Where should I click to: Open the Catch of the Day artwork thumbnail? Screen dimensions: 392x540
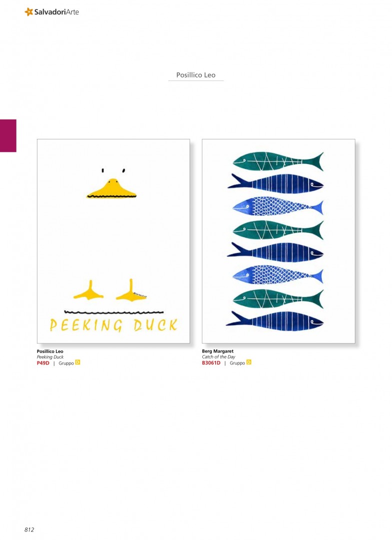click(x=279, y=241)
